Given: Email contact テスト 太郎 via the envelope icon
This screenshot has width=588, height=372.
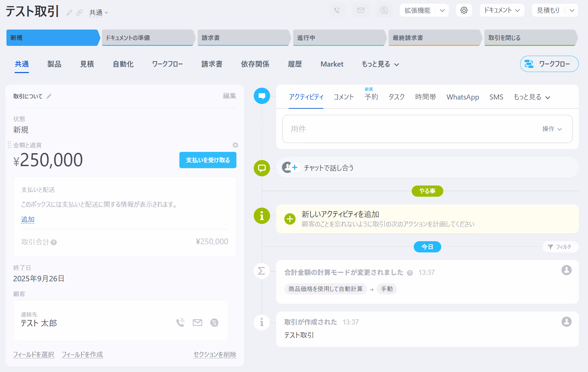Looking at the screenshot, I should point(197,322).
